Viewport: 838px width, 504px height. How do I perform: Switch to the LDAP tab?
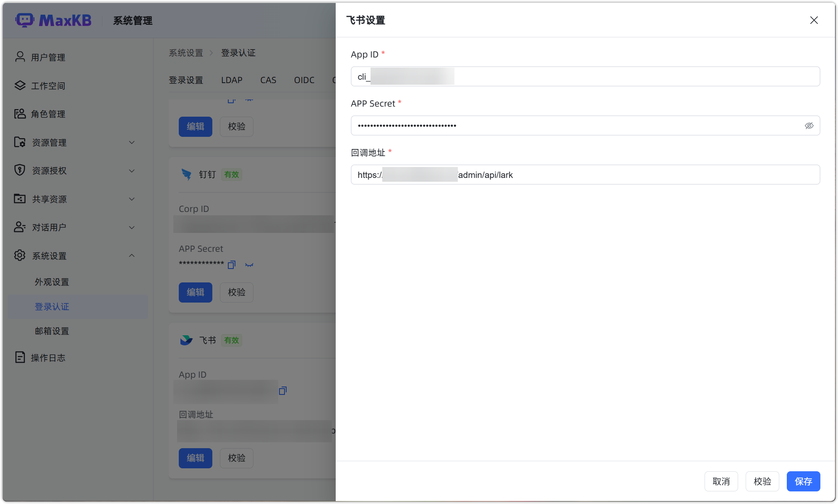point(232,80)
